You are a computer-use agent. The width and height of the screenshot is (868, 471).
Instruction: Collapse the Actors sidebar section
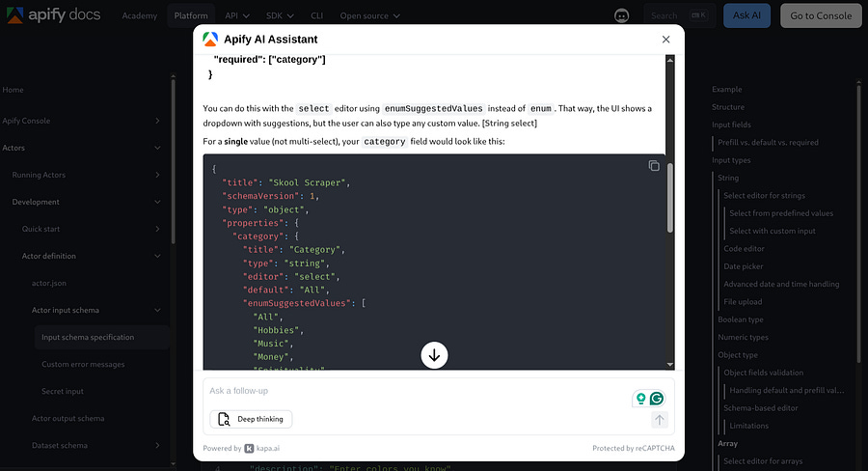click(158, 148)
